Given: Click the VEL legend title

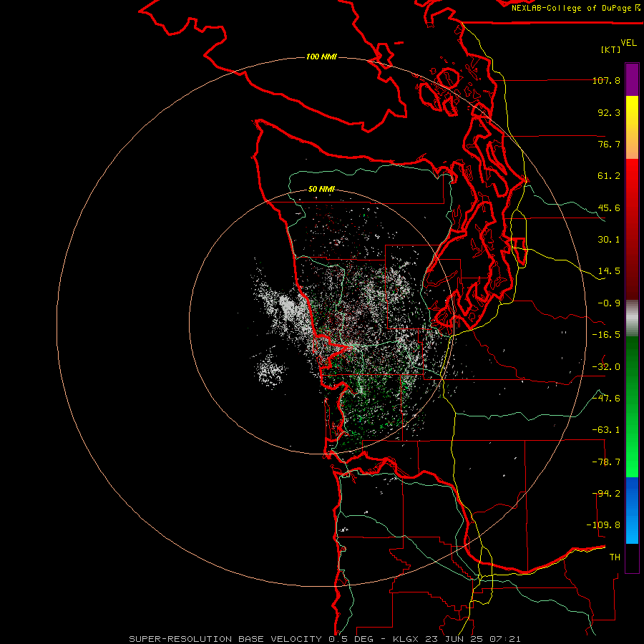Looking at the screenshot, I should click(628, 43).
